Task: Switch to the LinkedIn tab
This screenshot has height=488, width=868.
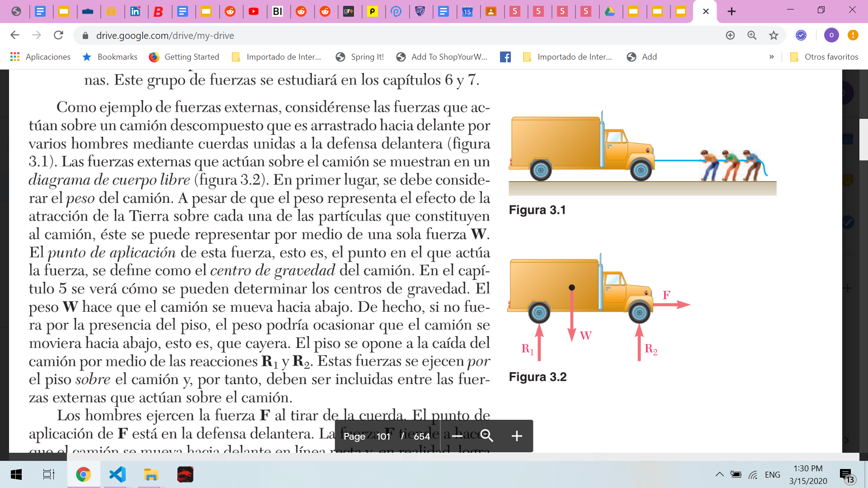Action: [x=135, y=11]
